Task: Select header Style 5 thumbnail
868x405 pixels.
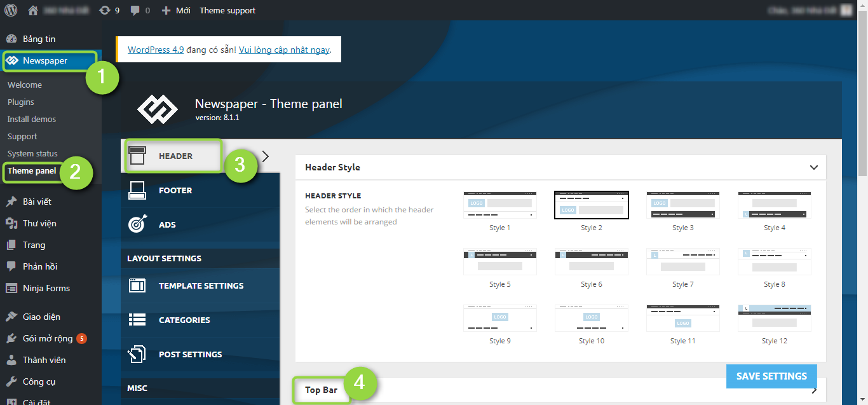Action: [500, 261]
